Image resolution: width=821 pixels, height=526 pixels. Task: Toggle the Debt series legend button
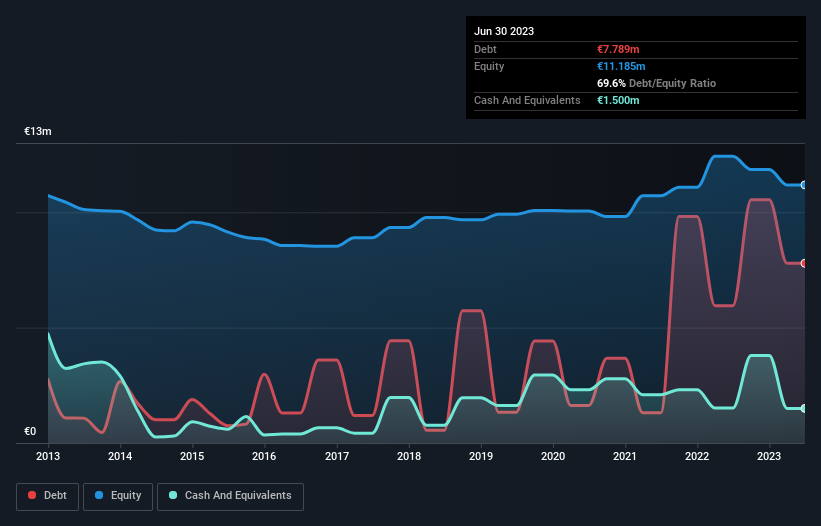(48, 496)
